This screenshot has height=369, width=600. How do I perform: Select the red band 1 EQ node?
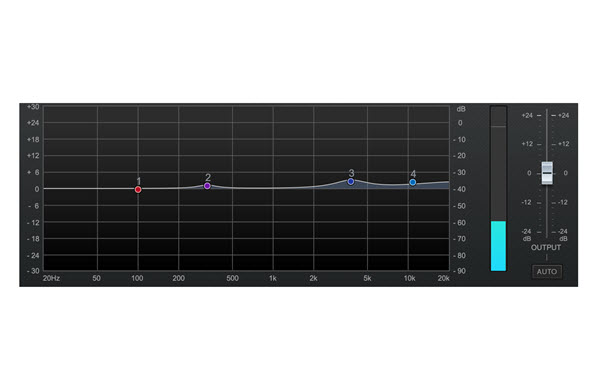(x=138, y=189)
